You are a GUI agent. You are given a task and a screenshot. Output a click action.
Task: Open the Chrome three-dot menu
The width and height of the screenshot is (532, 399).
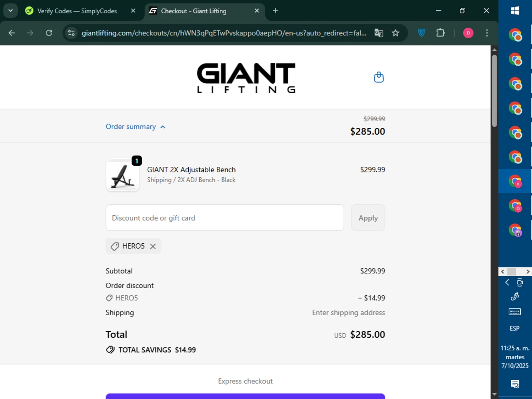pos(487,33)
